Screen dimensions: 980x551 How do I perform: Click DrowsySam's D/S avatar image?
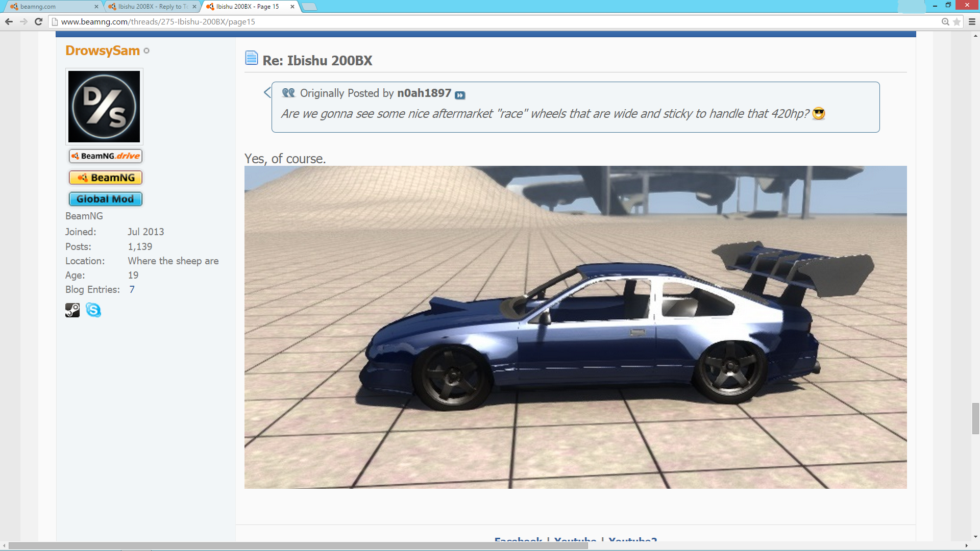point(104,107)
